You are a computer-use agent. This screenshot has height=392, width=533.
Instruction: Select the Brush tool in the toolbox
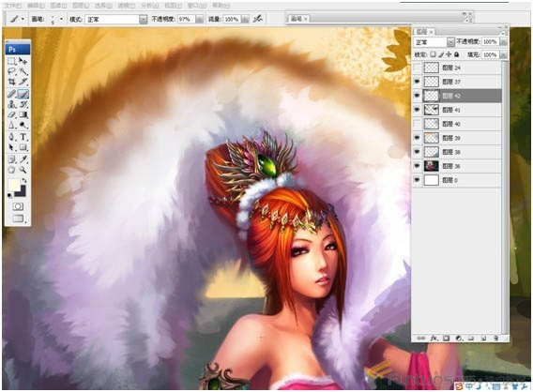(x=23, y=94)
